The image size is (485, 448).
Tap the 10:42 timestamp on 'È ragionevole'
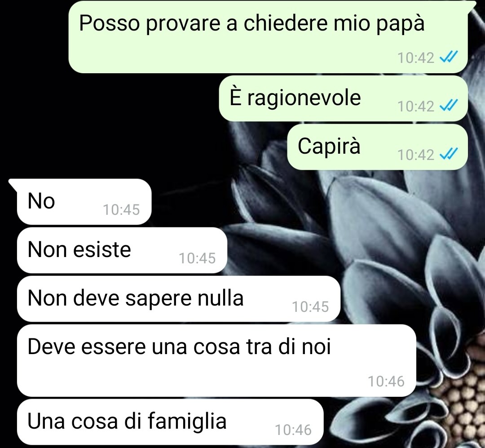coord(416,106)
